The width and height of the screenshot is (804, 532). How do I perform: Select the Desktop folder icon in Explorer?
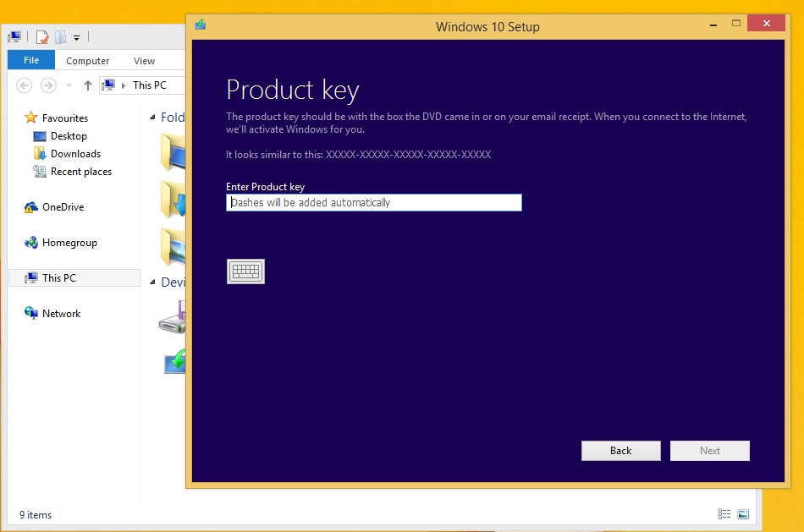click(173, 151)
